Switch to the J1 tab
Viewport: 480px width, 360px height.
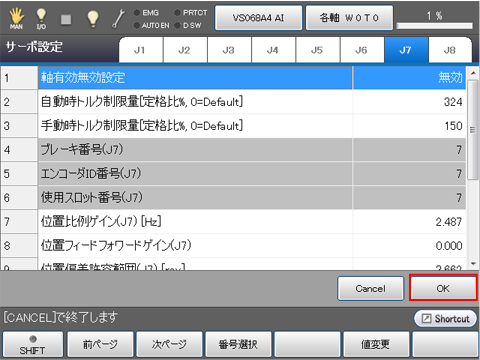tap(141, 50)
